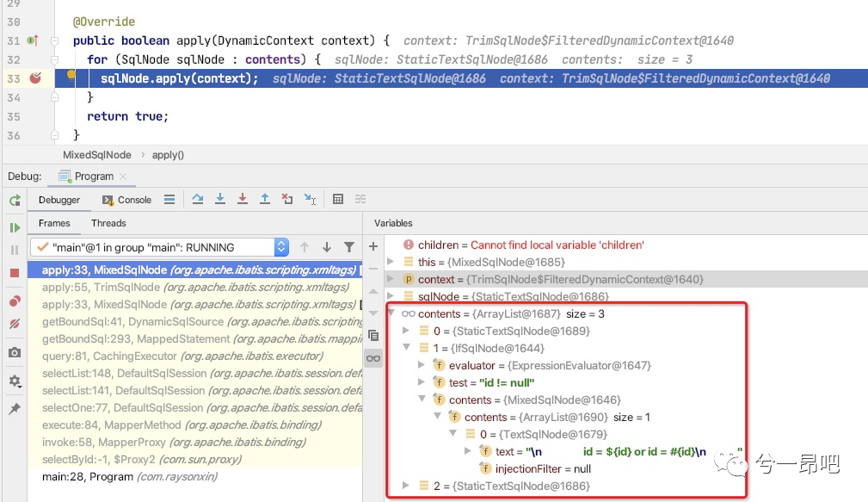The height and width of the screenshot is (502, 868).
Task: Expand the evaluator ExpressionEvaluator@1647 field
Action: [422, 365]
